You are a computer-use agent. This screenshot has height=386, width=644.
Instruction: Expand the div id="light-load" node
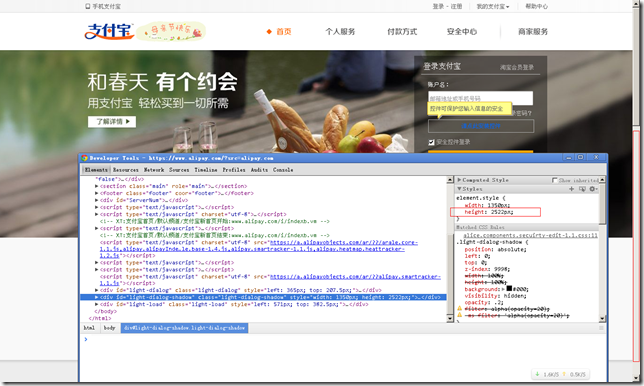(97, 304)
